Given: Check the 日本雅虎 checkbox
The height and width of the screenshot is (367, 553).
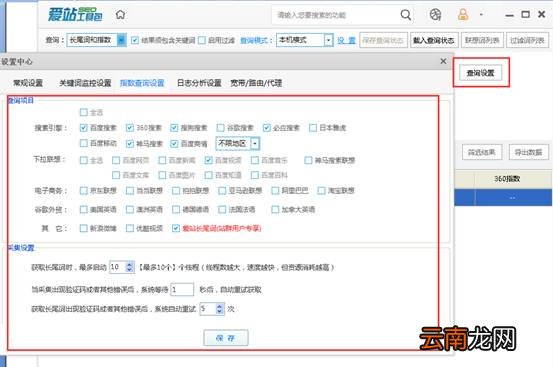Looking at the screenshot, I should pos(313,128).
